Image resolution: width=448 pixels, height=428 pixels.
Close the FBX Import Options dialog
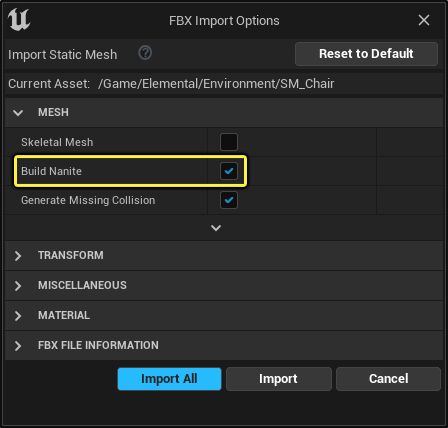pyautogui.click(x=424, y=20)
